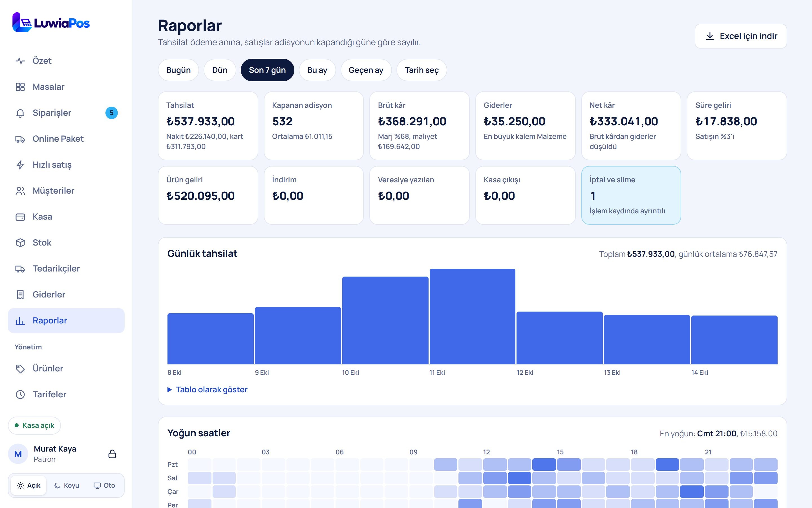
Task: Select the Dün period filter
Action: coord(220,70)
